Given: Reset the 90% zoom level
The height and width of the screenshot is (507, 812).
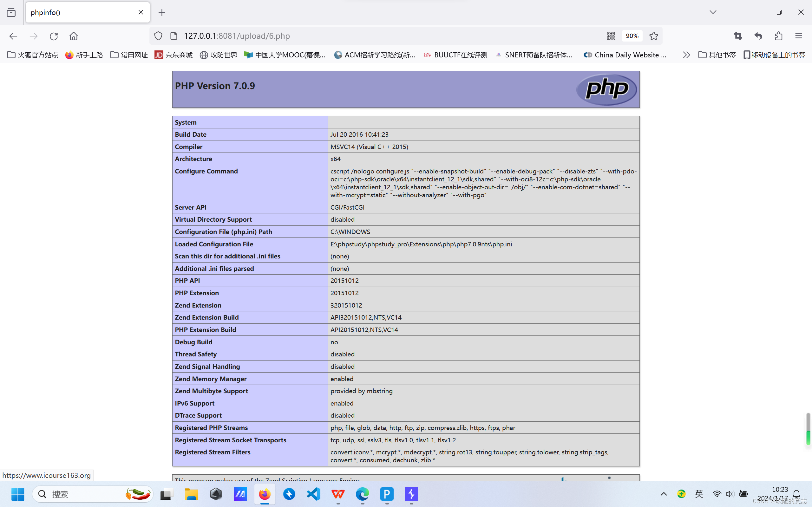Looking at the screenshot, I should pyautogui.click(x=632, y=36).
